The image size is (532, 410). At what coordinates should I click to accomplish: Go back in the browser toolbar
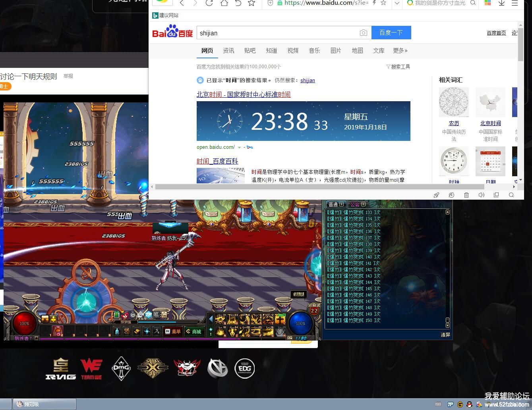click(182, 3)
